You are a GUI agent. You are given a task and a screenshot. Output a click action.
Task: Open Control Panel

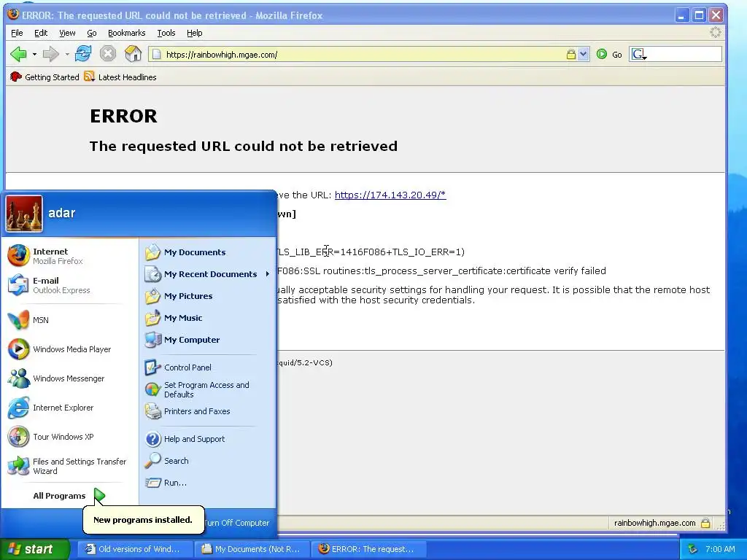[208, 367]
